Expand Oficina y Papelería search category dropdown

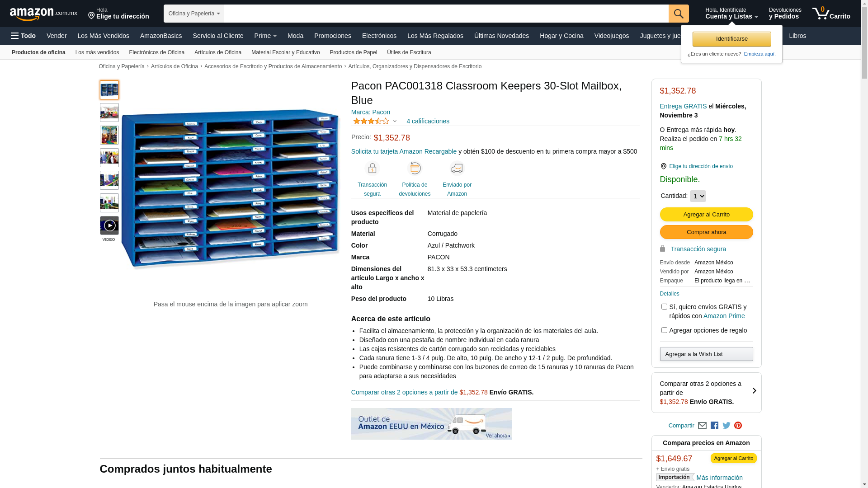coord(194,14)
